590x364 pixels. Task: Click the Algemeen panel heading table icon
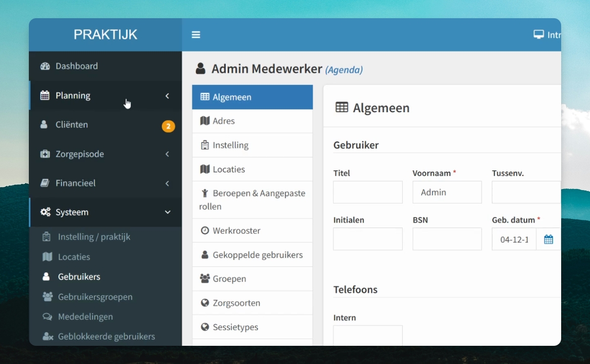(342, 108)
